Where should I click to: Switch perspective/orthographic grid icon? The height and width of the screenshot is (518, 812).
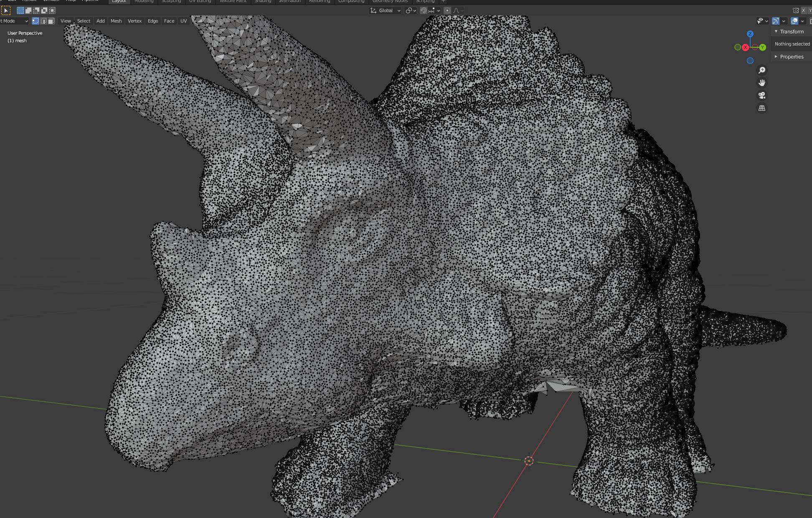tap(762, 108)
